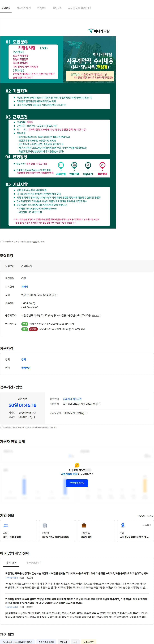Open 지도보기 in the 위치 card
Image resolution: width=154 pixels, height=644 pixels.
tap(147, 525)
